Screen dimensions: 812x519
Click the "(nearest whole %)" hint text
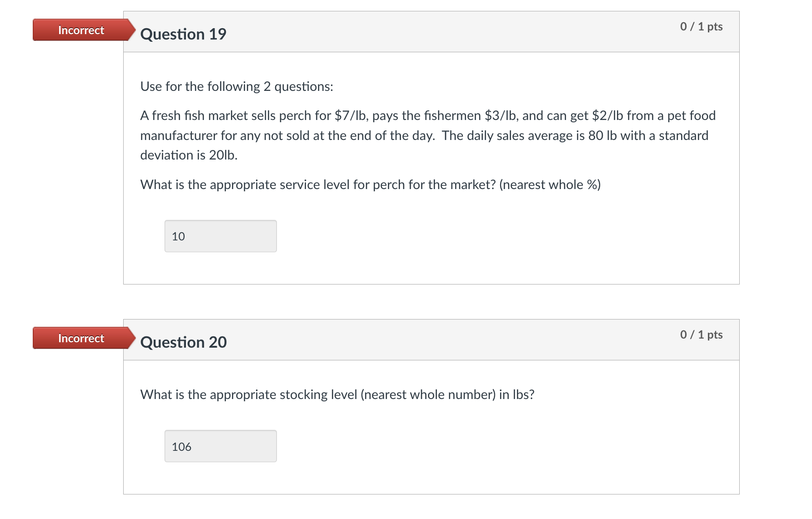[550, 185]
